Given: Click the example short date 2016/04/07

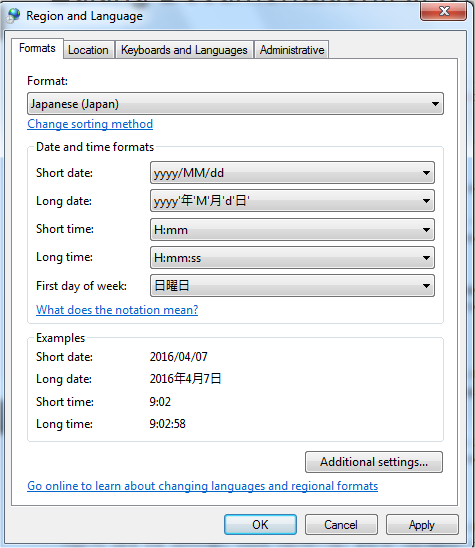Looking at the screenshot, I should 179,357.
